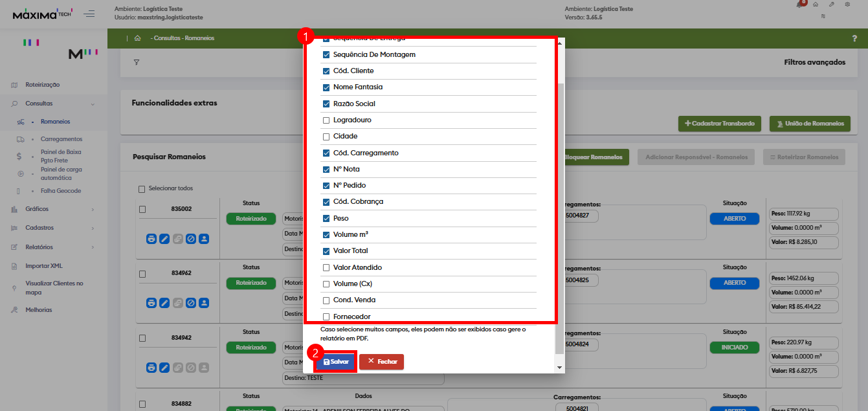Collapse the sidebar with the hamburger menu icon
The width and height of the screenshot is (868, 411).
[x=89, y=14]
